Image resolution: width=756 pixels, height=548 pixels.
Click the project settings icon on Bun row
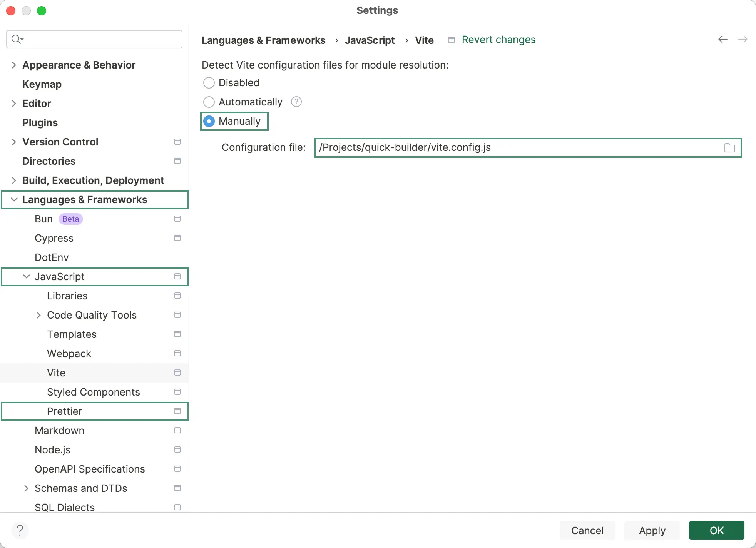[177, 219]
